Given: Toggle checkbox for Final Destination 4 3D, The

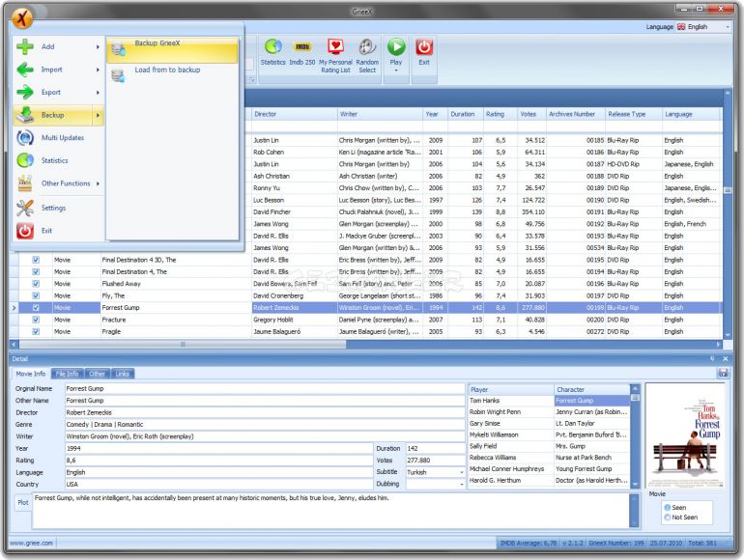Looking at the screenshot, I should (x=36, y=260).
